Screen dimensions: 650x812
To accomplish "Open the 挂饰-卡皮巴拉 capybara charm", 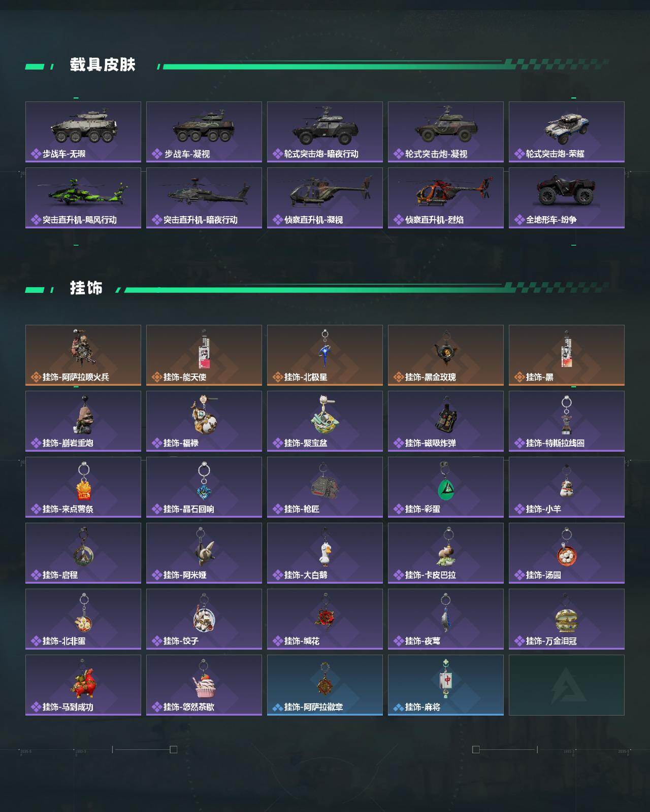I will pyautogui.click(x=446, y=553).
